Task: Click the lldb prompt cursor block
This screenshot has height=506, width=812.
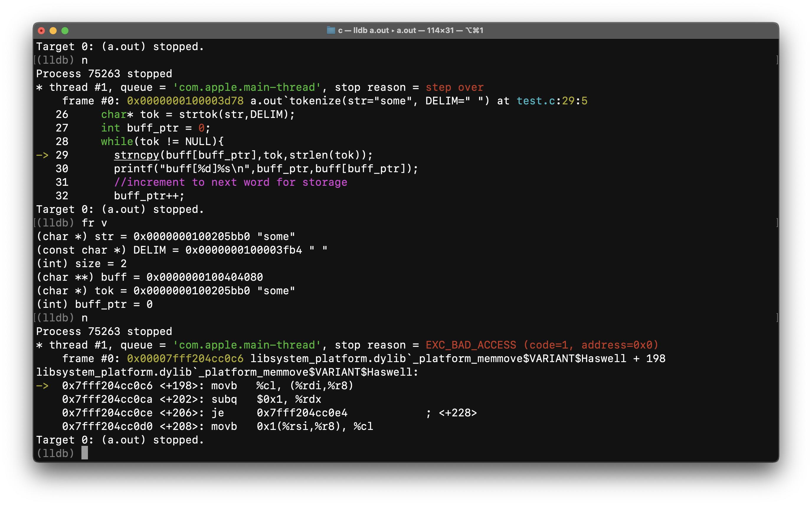Action: [85, 453]
